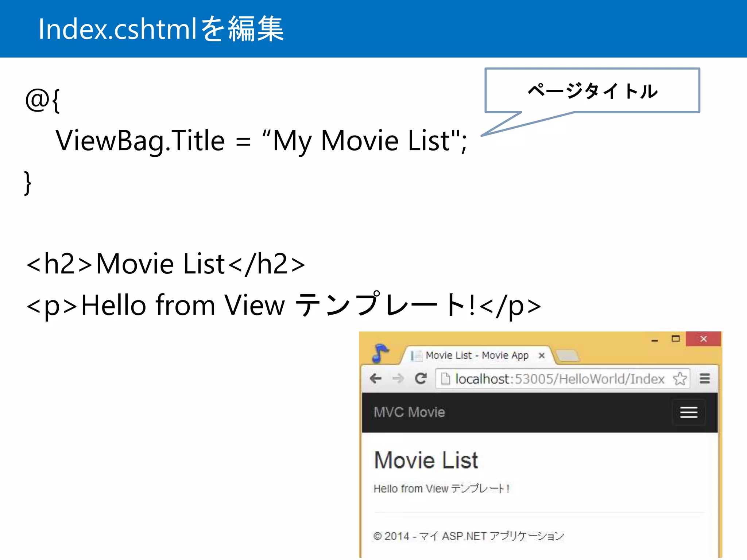
Task: Click the 'ViewBag.Title = "My Movie List";' code line
Action: (261, 141)
